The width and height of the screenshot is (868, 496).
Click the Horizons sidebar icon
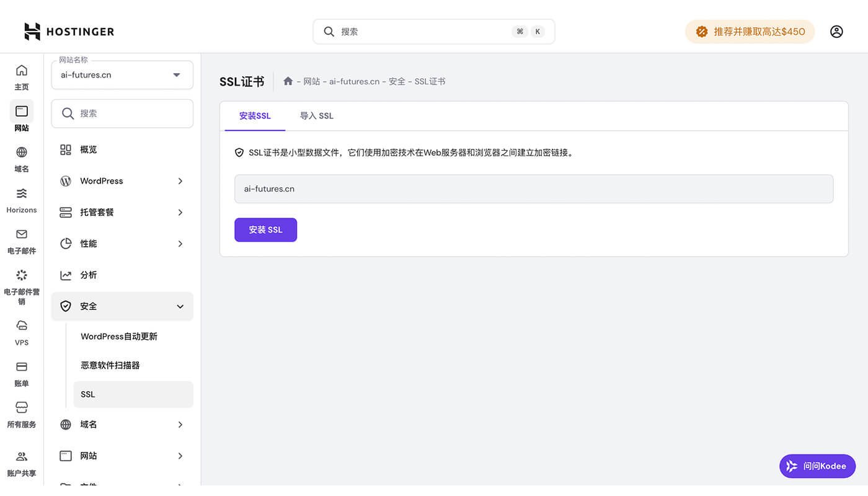pyautogui.click(x=21, y=198)
